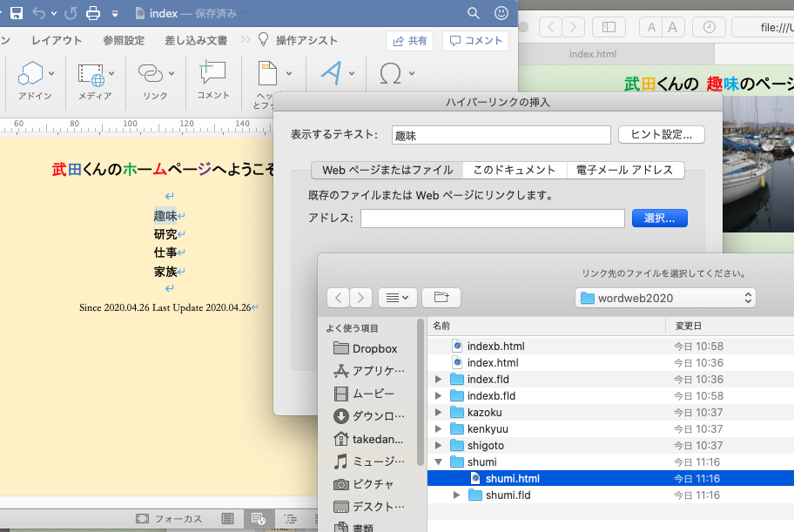Select the This Document segment
Viewport: 794px width, 532px height.
pos(514,170)
